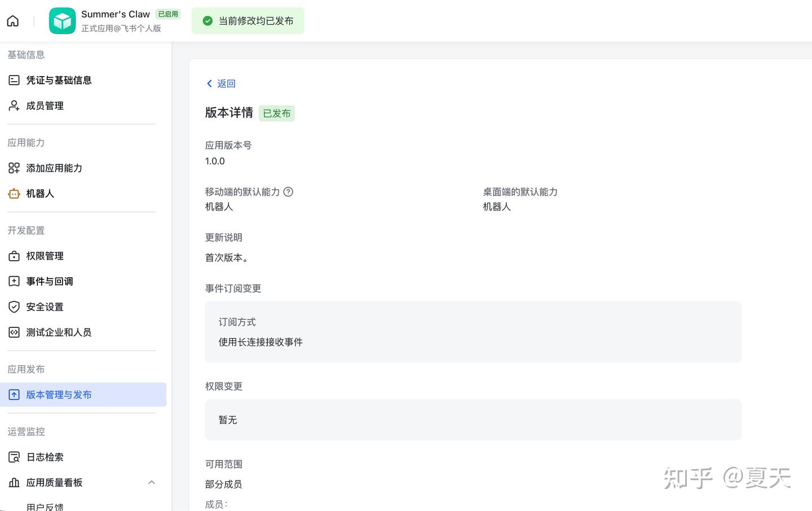Open 应用质量看板 label
812x511 pixels.
[x=54, y=482]
